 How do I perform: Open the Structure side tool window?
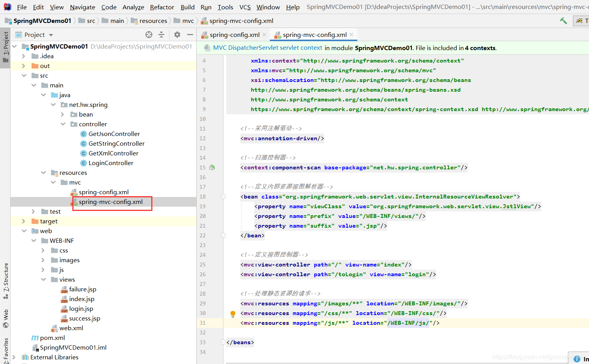pyautogui.click(x=5, y=281)
